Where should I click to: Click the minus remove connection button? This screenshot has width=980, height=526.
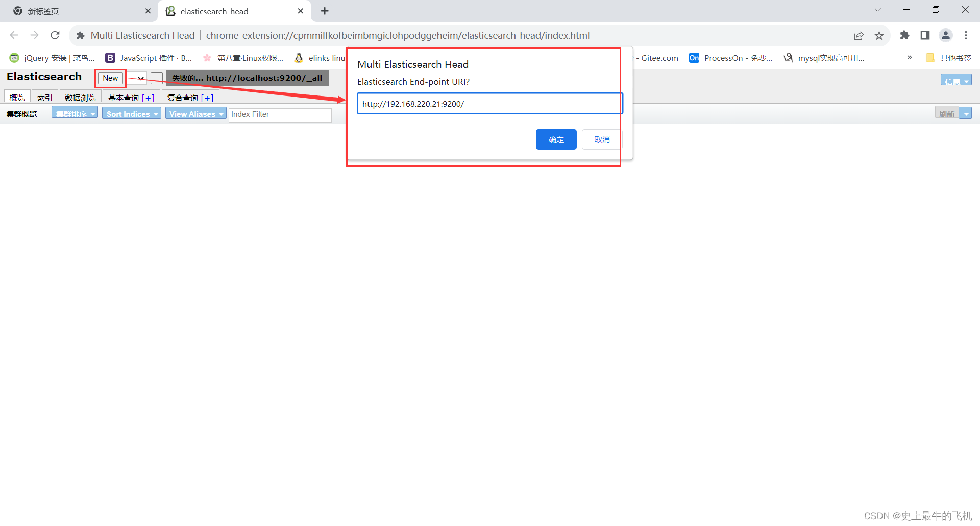(x=157, y=78)
